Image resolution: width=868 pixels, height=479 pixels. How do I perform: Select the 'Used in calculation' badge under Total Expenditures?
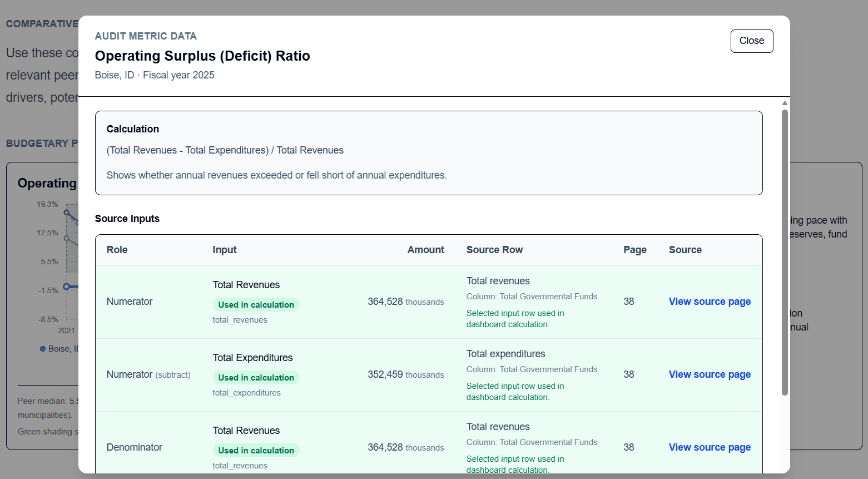click(256, 378)
